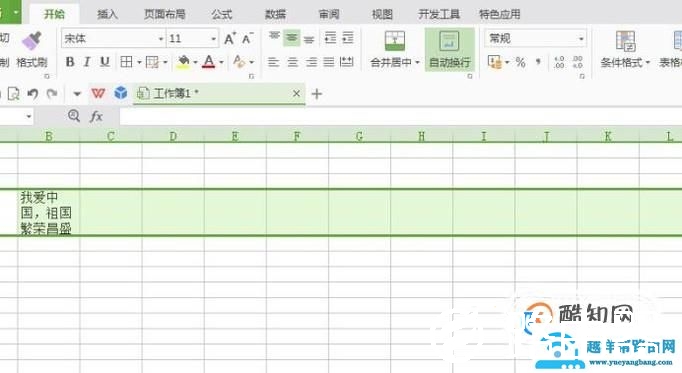Image resolution: width=682 pixels, height=373 pixels.
Task: Increase indent icon
Action: pos(348,38)
